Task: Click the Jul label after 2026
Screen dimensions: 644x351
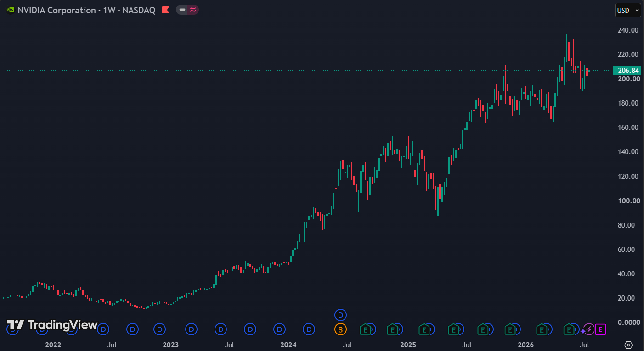Action: (585, 345)
